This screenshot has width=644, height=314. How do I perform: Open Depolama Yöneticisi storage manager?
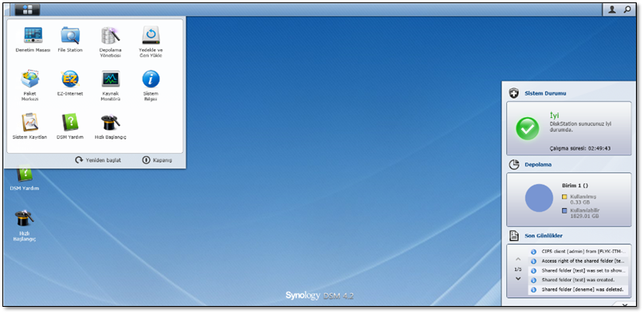point(110,42)
